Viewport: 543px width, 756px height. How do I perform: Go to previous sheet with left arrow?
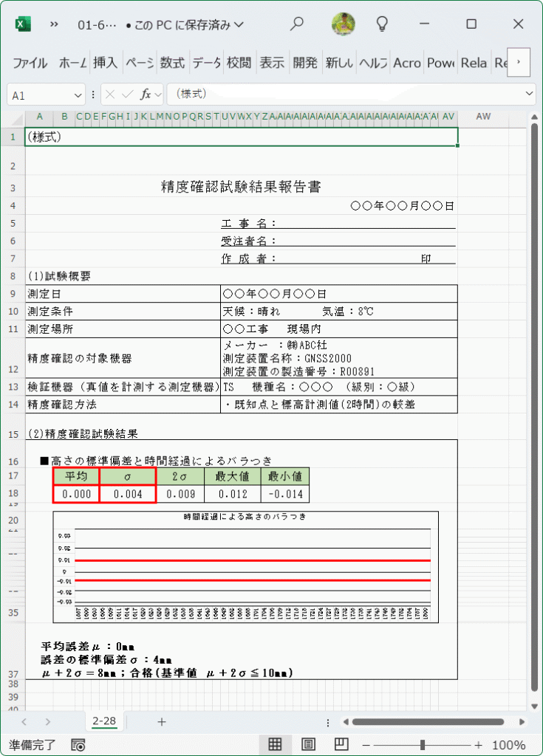(24, 722)
